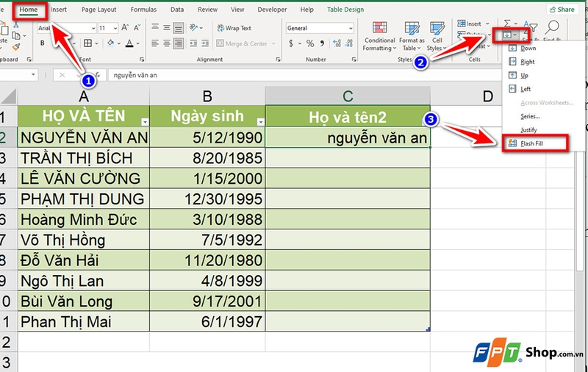Click the Increase Decimal icon

coord(337,43)
